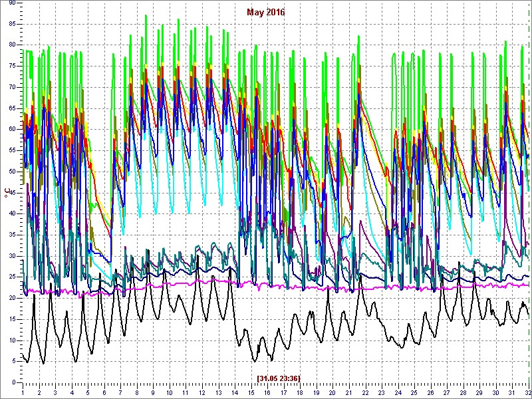Select the 75 label on the temperature axis
This screenshot has width=532, height=399.
(x=12, y=66)
